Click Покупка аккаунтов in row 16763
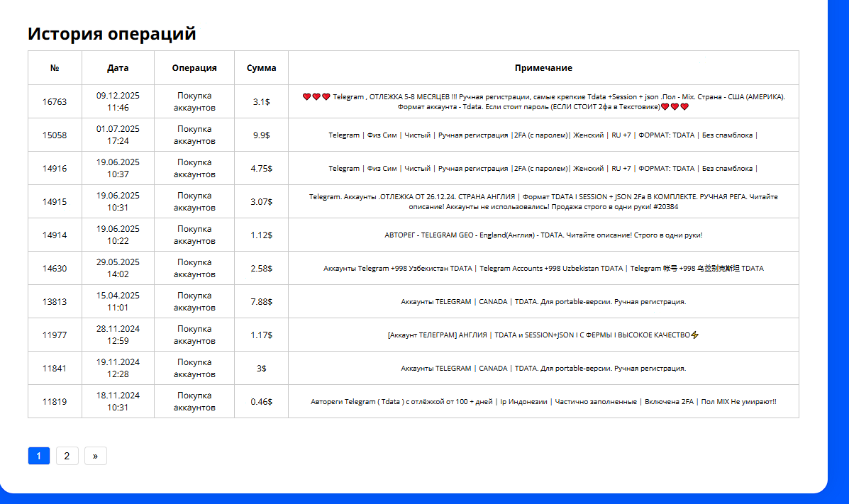The height and width of the screenshot is (504, 849). point(194,102)
